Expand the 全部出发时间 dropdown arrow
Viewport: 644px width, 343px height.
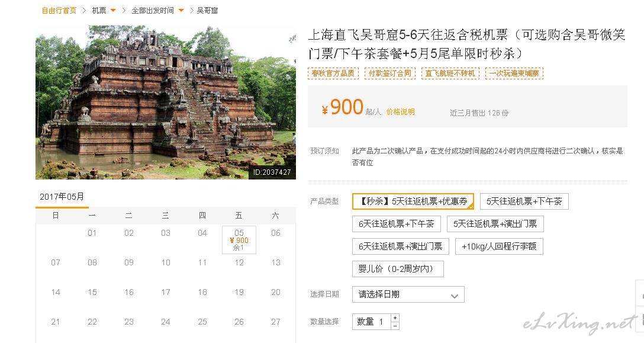181,11
